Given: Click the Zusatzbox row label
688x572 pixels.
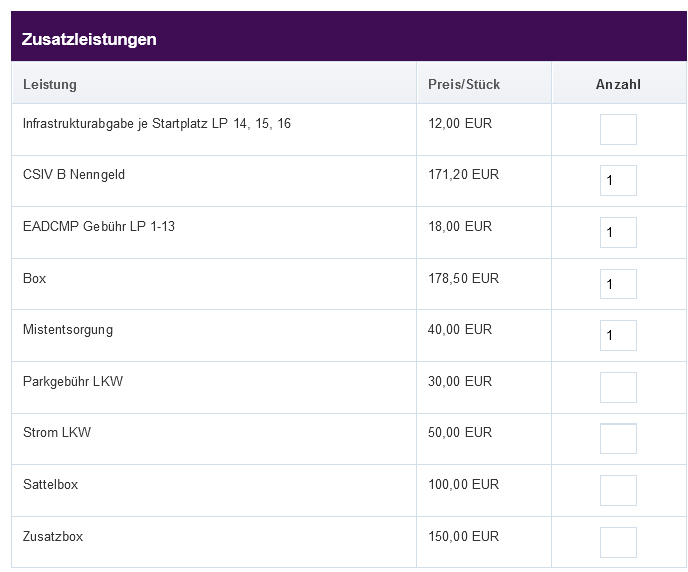Looking at the screenshot, I should click(x=53, y=536).
